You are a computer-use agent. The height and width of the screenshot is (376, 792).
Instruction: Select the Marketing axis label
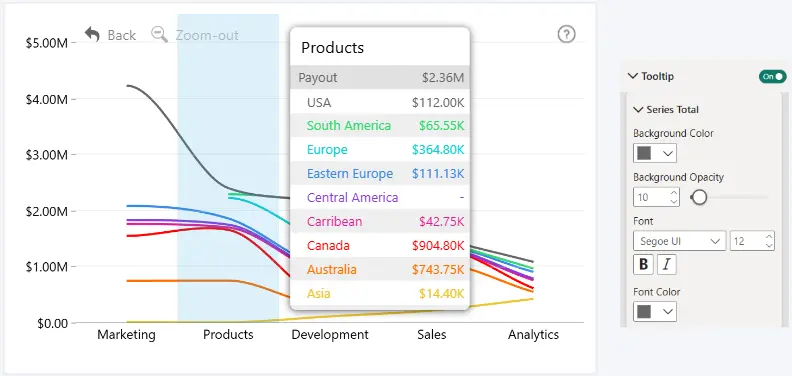point(126,335)
